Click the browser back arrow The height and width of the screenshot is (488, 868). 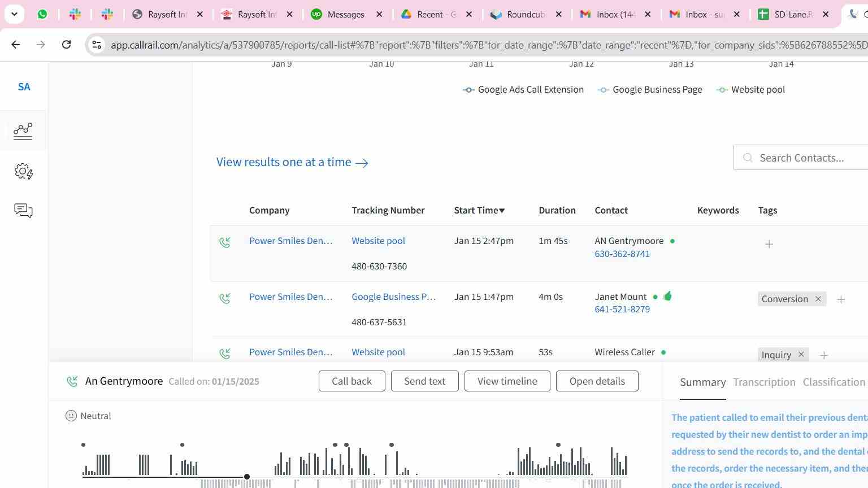click(16, 45)
